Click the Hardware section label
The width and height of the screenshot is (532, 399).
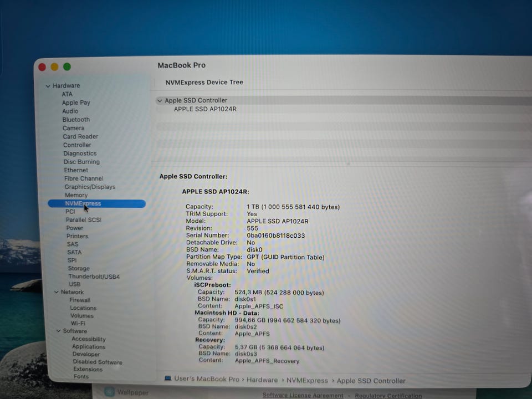(x=66, y=86)
